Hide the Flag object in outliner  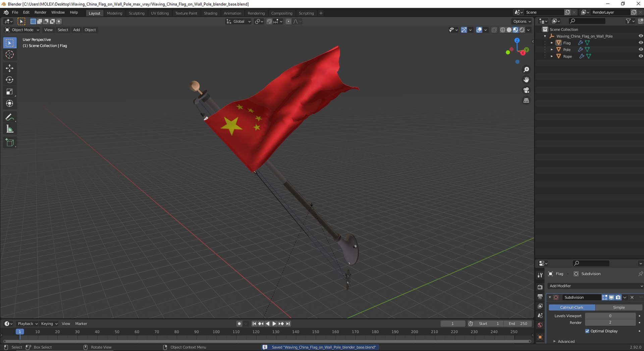click(640, 43)
